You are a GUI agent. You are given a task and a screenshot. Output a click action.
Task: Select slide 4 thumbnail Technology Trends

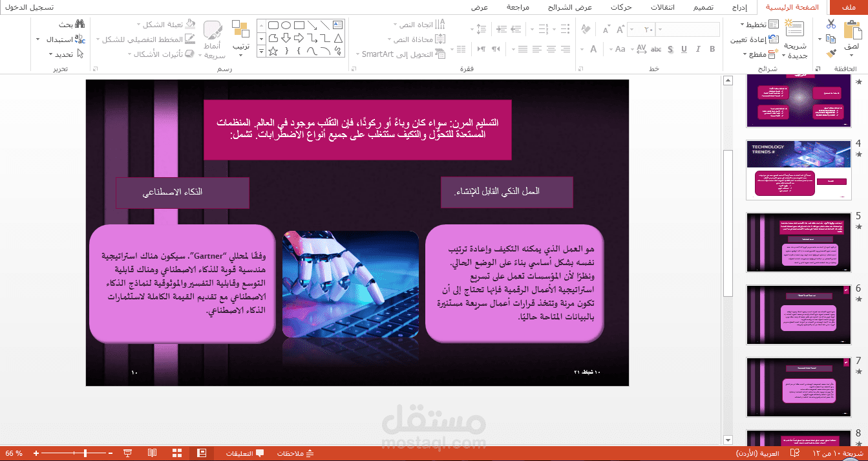pos(799,171)
